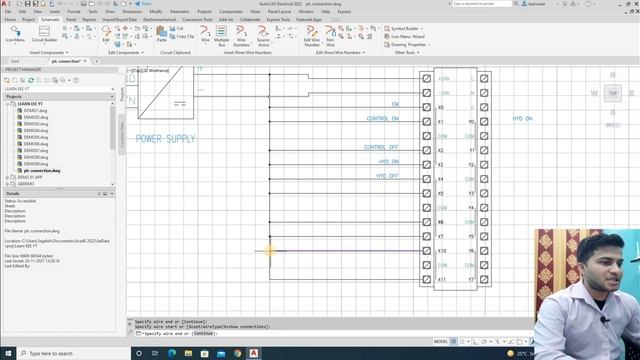The width and height of the screenshot is (640, 360).
Task: Select the CONTROL ON wire label
Action: tap(382, 119)
